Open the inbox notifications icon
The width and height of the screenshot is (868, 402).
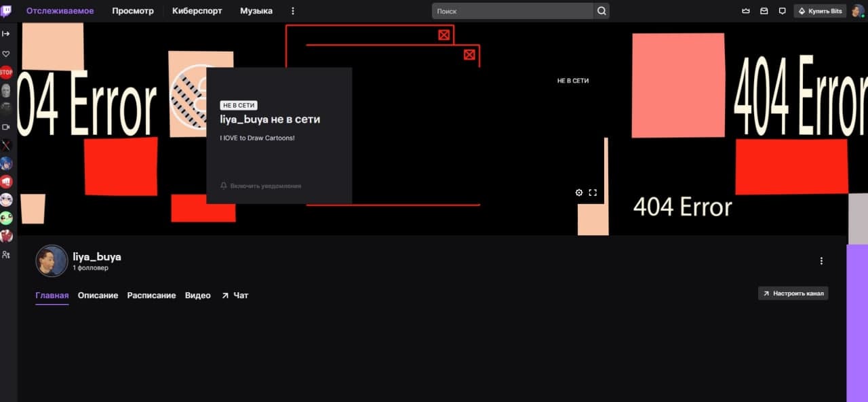tap(764, 11)
